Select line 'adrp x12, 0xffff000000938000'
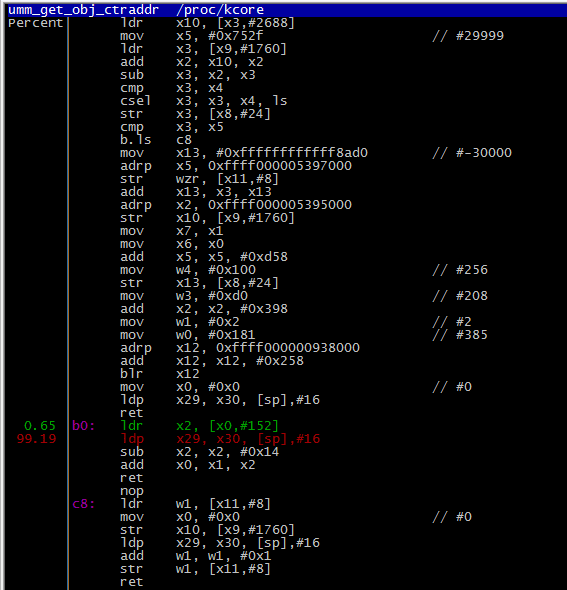The height and width of the screenshot is (590, 567). coord(240,348)
